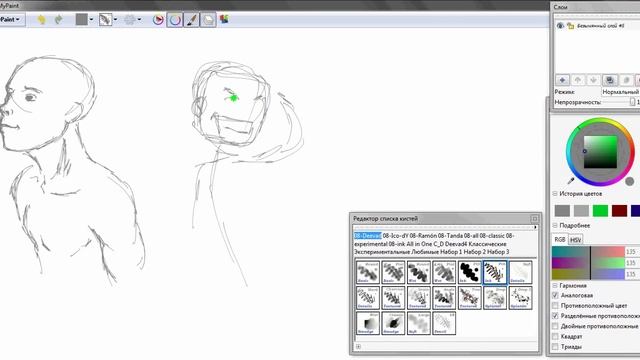Uncheck the "Разделённые противоположные" checkbox
Viewport: 640px width, 360px height.
pos(555,316)
